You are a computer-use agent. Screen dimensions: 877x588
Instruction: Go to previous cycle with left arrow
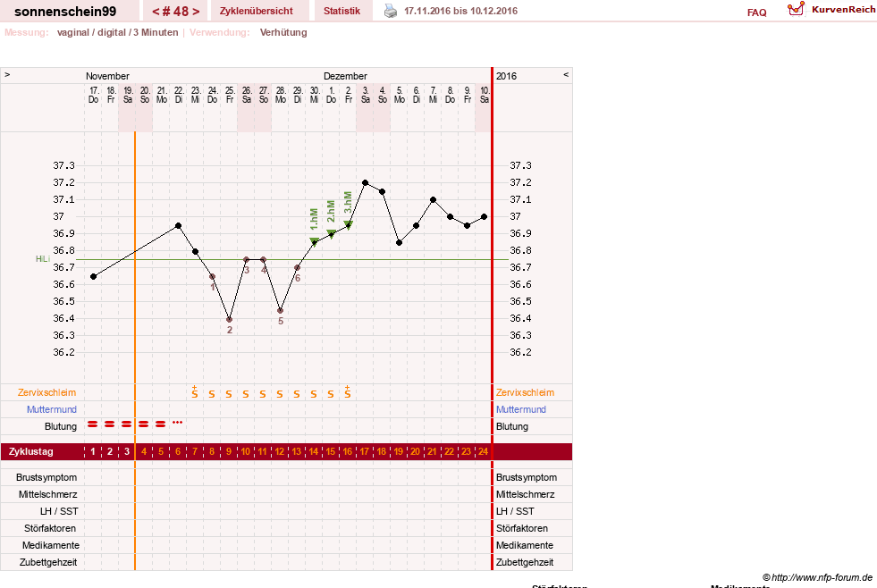[156, 12]
